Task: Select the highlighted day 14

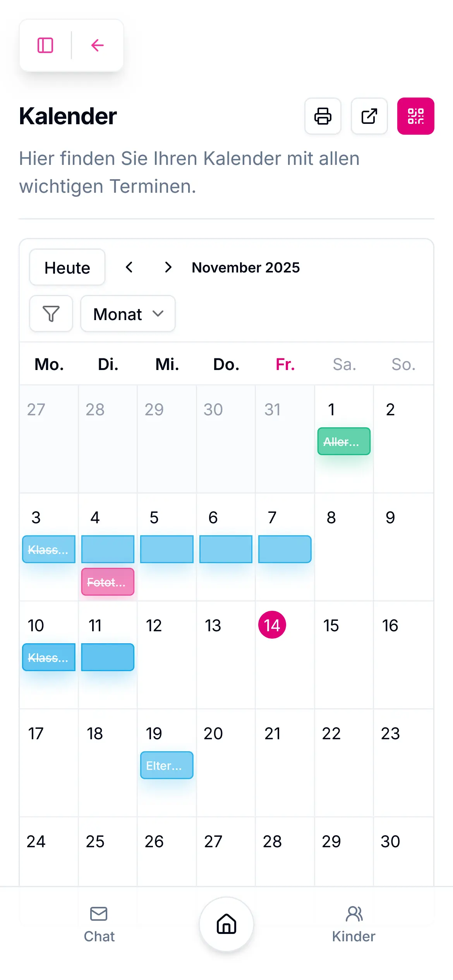Action: [272, 625]
